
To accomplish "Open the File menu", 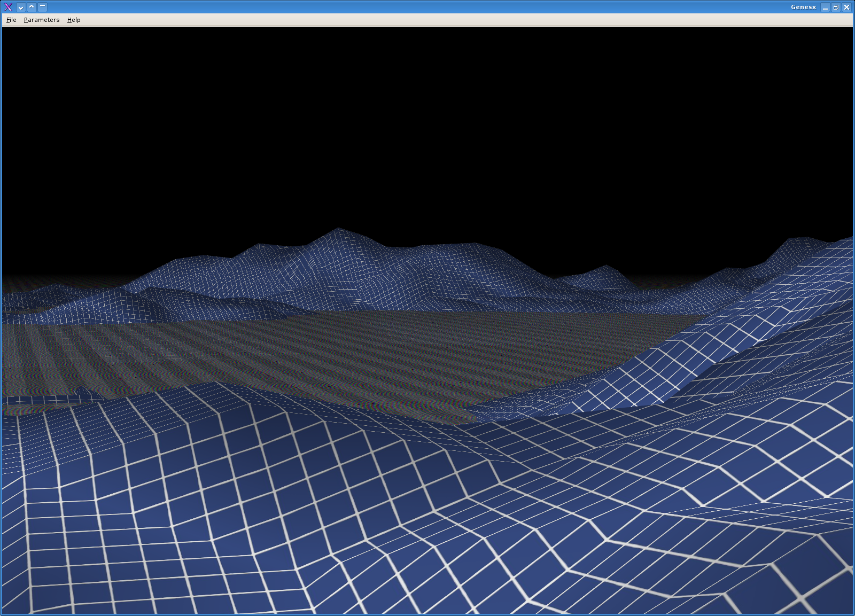I will pos(11,20).
